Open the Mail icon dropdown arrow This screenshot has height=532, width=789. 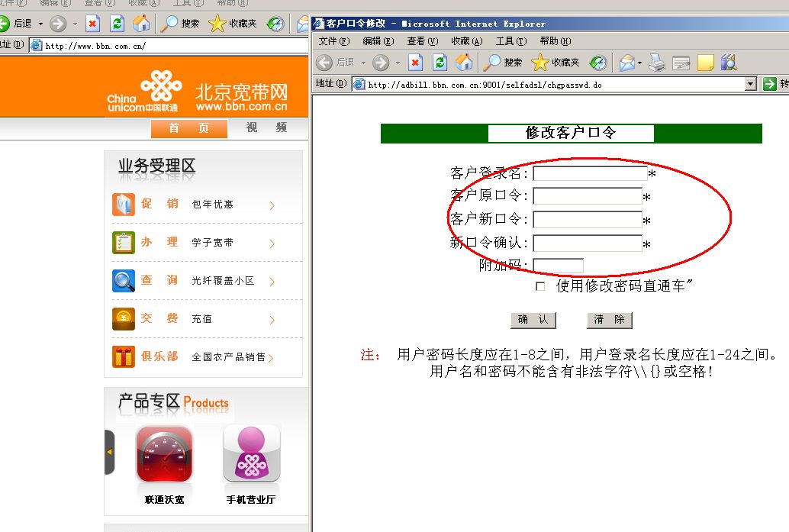pos(640,63)
